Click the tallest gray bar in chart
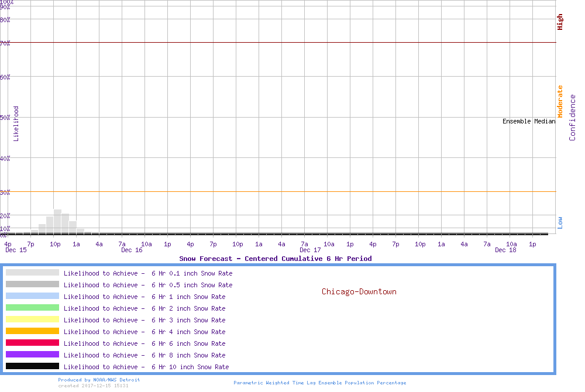585x392 pixels. tap(57, 221)
